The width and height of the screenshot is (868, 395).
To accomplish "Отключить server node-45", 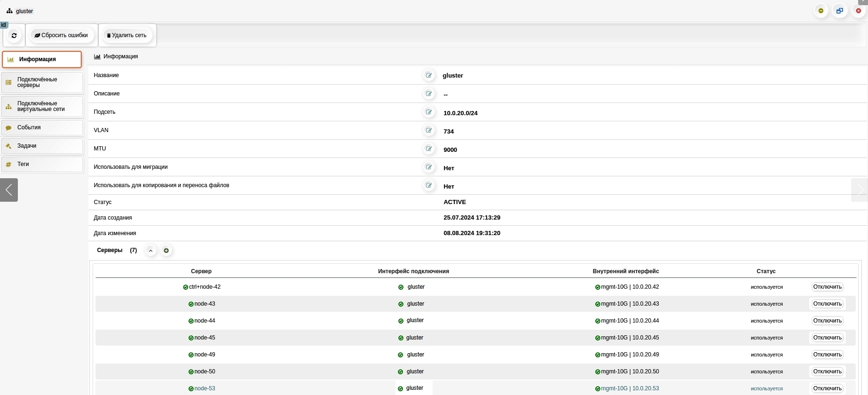I will coord(827,338).
